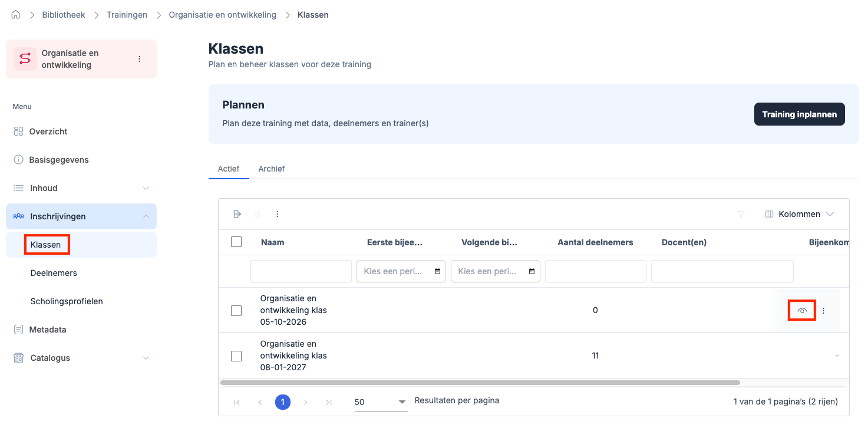
Task: Change results per page dropdown
Action: (381, 402)
